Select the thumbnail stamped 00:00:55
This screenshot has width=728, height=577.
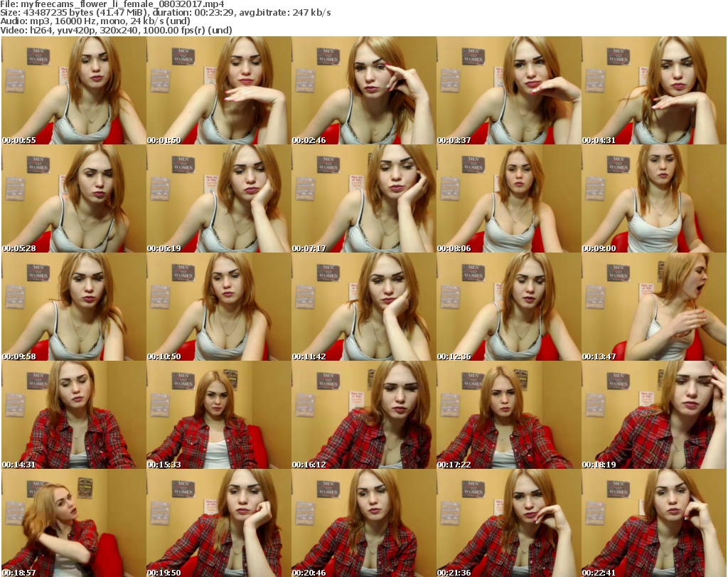pyautogui.click(x=74, y=90)
